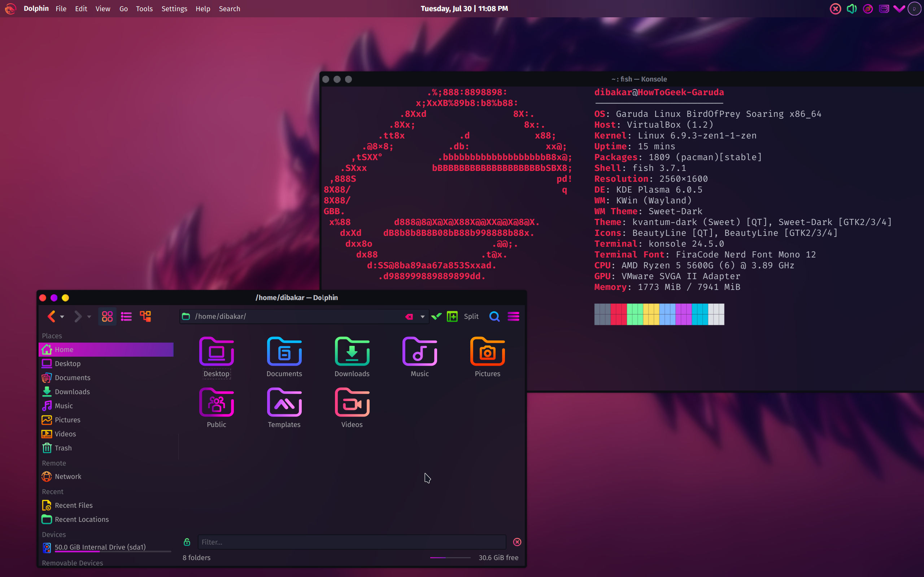Click the Network item in sidebar
924x577 pixels.
coord(68,477)
